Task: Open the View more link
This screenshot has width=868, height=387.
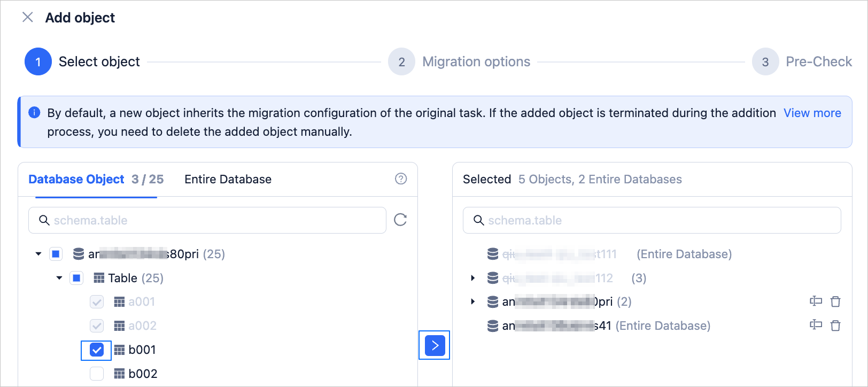Action: [812, 113]
